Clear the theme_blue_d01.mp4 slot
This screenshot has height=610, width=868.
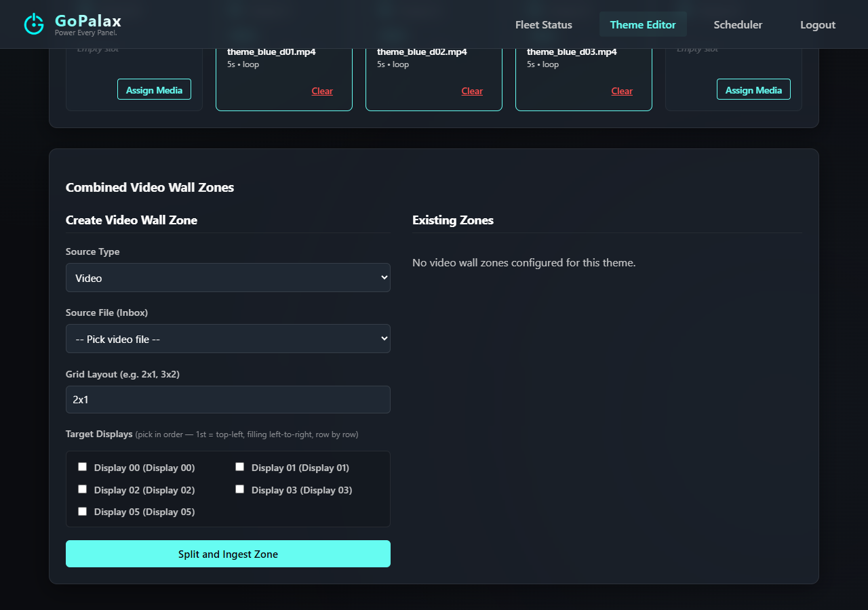[x=322, y=91]
